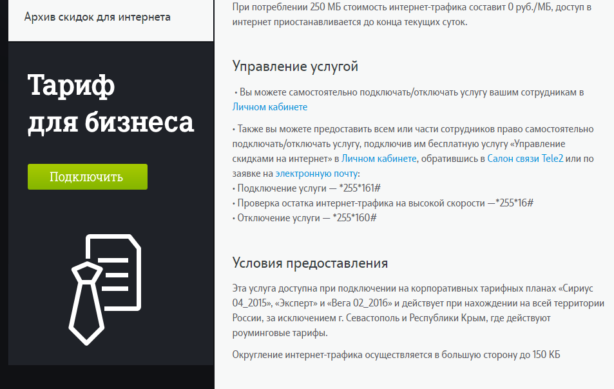Click the paragraph mentioning «Сириус 04_2015» tariff

pyautogui.click(x=418, y=310)
